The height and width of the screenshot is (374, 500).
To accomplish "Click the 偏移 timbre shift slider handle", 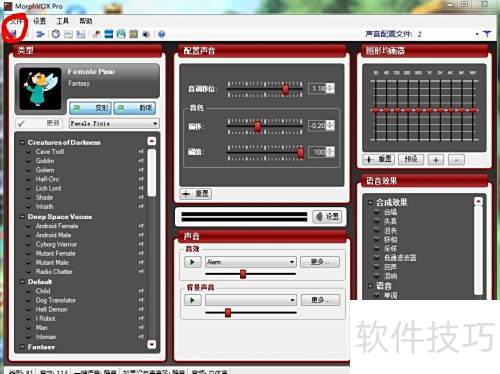I will (258, 127).
